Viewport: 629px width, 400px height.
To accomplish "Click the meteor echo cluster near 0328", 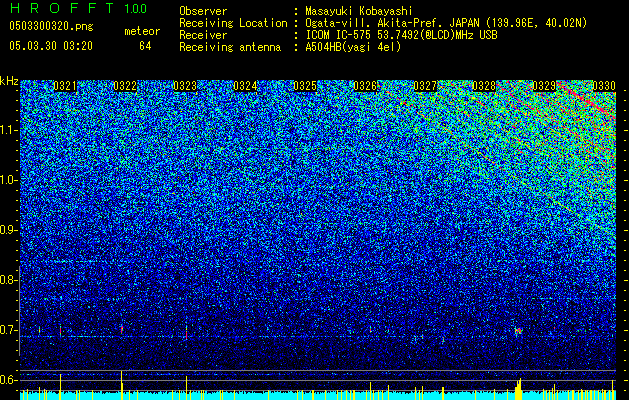I will coord(518,331).
